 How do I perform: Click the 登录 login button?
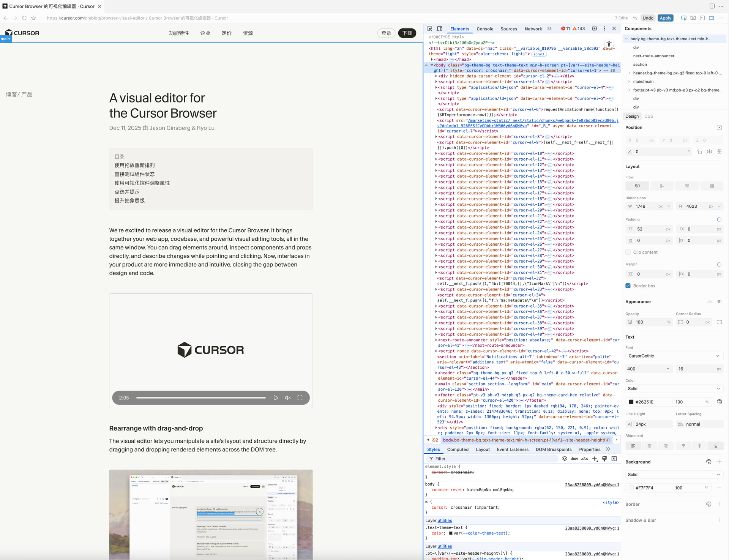tap(386, 33)
